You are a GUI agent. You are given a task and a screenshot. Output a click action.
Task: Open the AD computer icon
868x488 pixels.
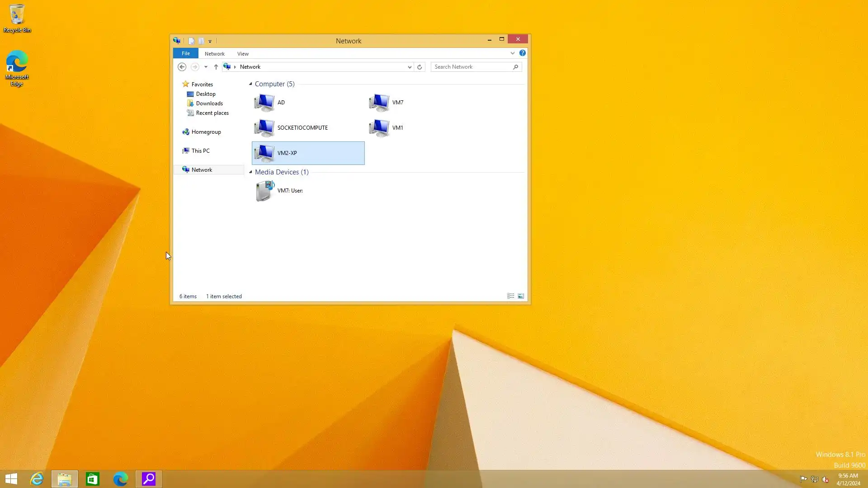(264, 103)
